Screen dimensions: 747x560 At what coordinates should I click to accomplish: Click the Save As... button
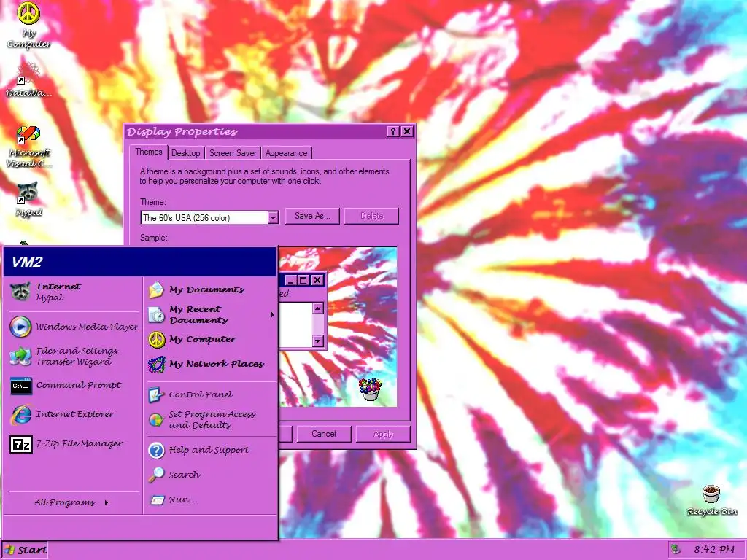pyautogui.click(x=312, y=216)
